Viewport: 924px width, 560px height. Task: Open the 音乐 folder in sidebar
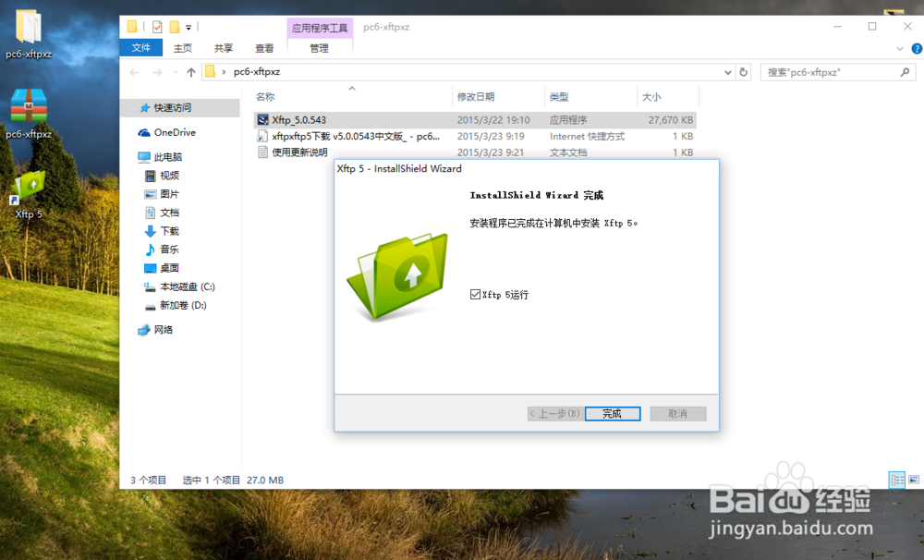(162, 250)
